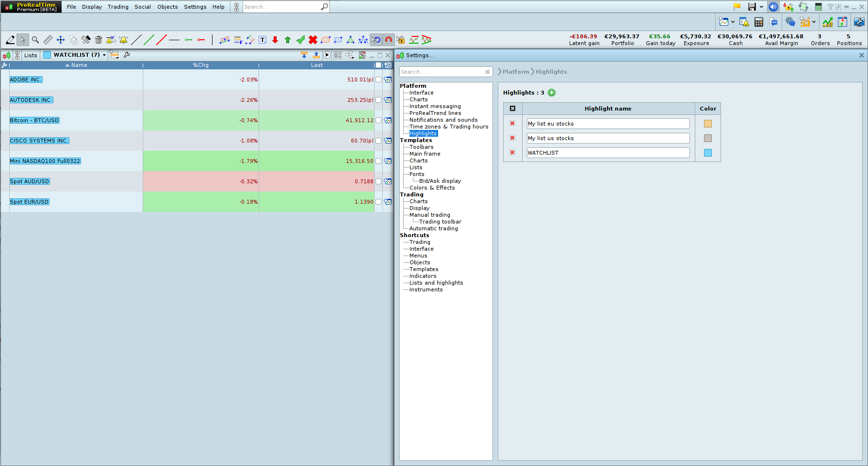The image size is (868, 466).
Task: Expand the save icon dropdown arrow
Action: pos(761,7)
